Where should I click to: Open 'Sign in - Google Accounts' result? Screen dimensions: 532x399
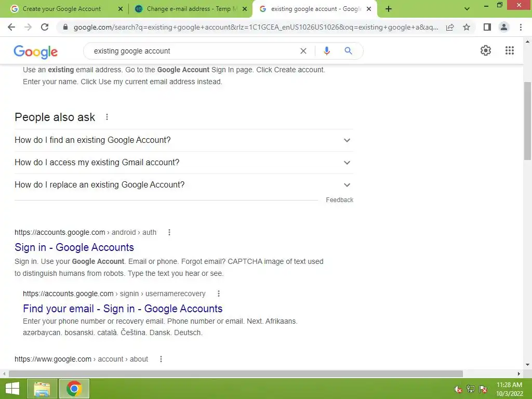(74, 247)
